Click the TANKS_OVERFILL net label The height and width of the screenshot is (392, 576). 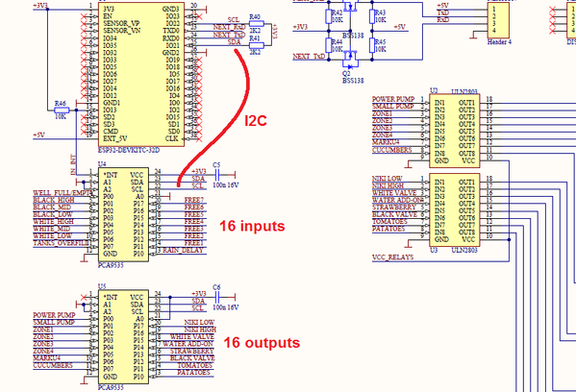pyautogui.click(x=61, y=243)
